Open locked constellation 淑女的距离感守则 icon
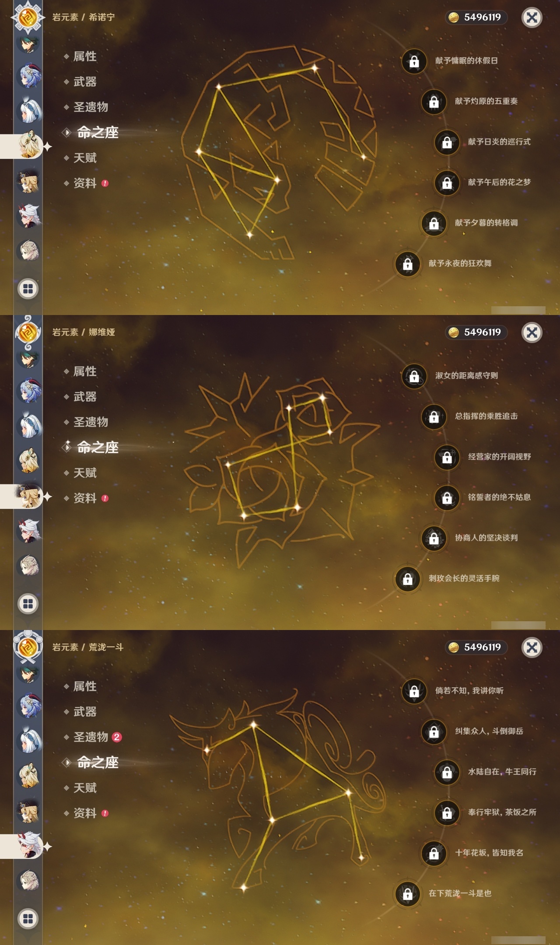The image size is (560, 945). point(414,376)
